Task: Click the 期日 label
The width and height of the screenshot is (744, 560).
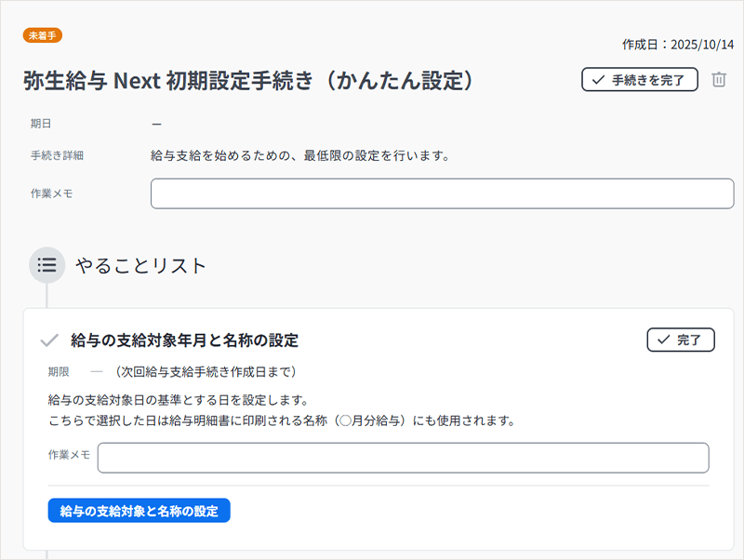Action: 41,124
